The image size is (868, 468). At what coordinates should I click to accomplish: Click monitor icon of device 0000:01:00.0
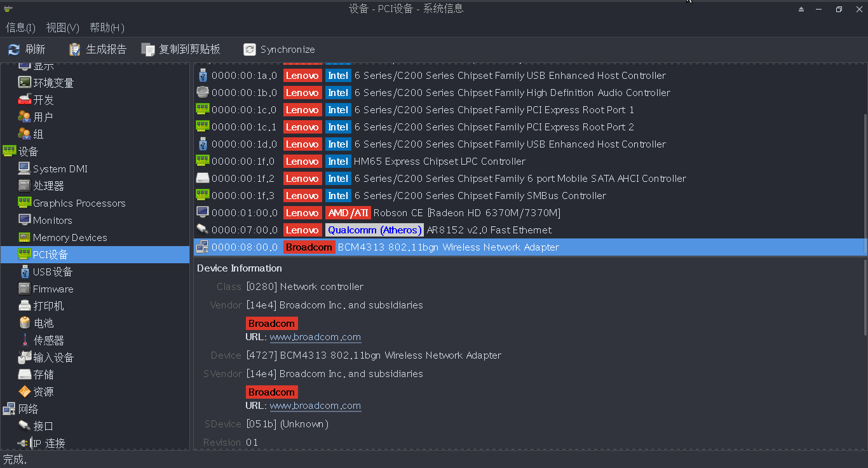[x=203, y=212]
